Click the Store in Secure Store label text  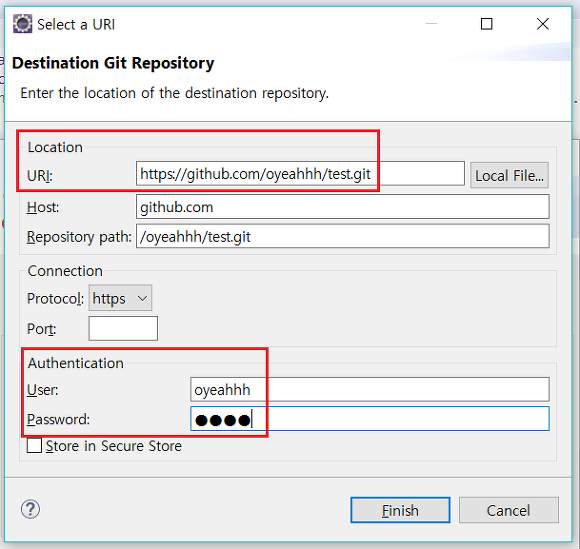(x=114, y=446)
